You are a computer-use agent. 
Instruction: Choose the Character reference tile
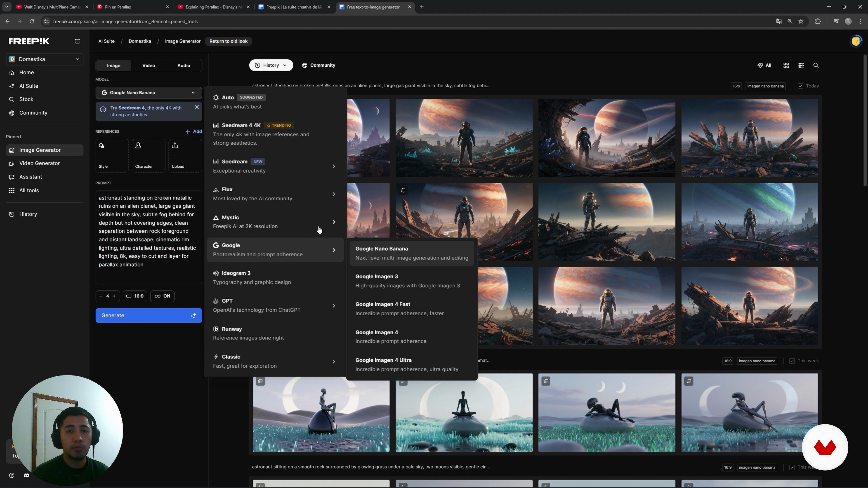click(148, 156)
